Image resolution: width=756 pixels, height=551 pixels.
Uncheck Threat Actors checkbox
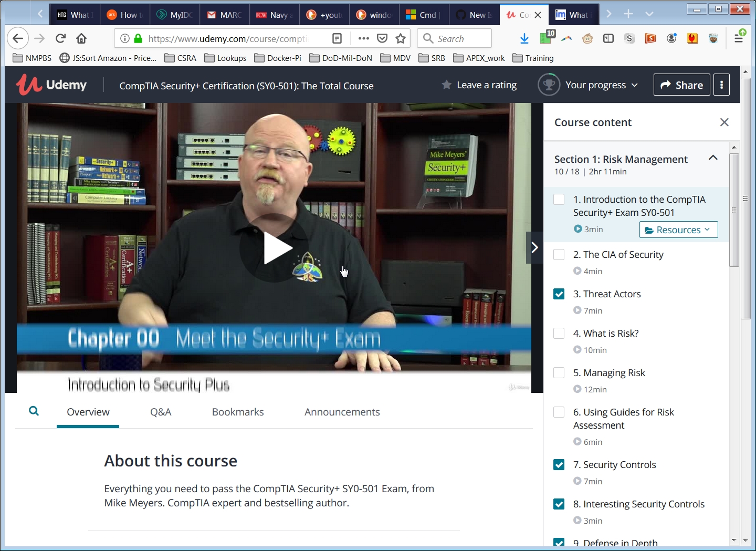click(559, 294)
